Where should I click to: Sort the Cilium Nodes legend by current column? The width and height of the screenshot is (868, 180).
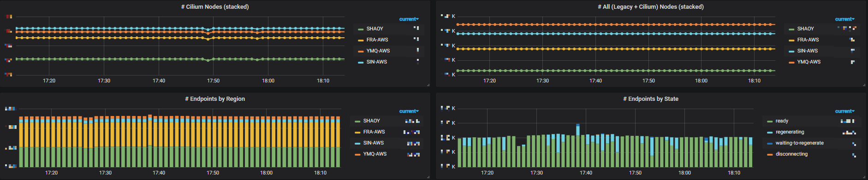pyautogui.click(x=409, y=19)
